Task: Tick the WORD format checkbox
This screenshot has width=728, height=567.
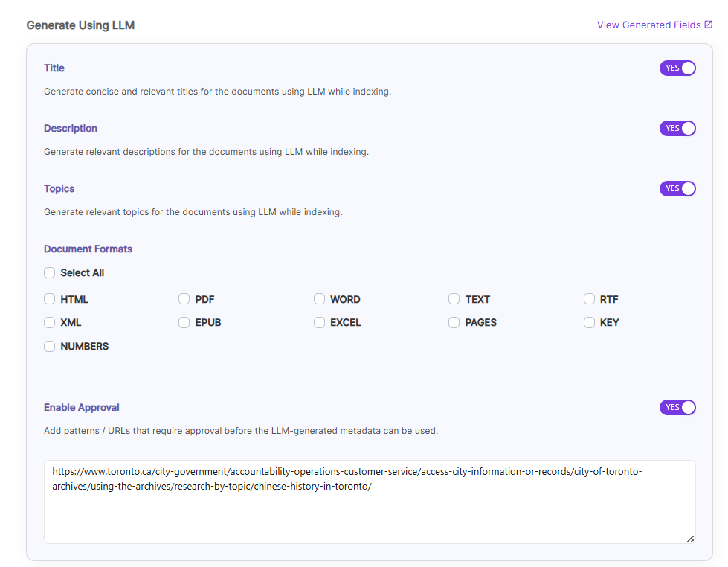Action: click(320, 299)
